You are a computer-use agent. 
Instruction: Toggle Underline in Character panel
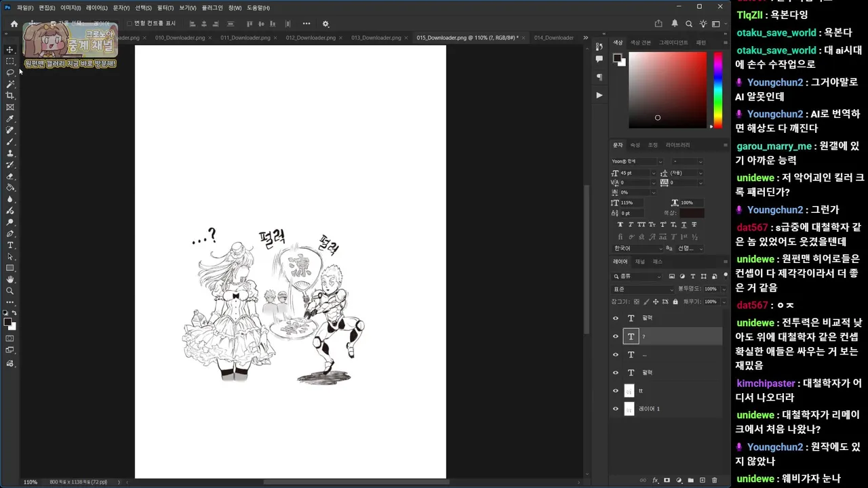click(684, 224)
